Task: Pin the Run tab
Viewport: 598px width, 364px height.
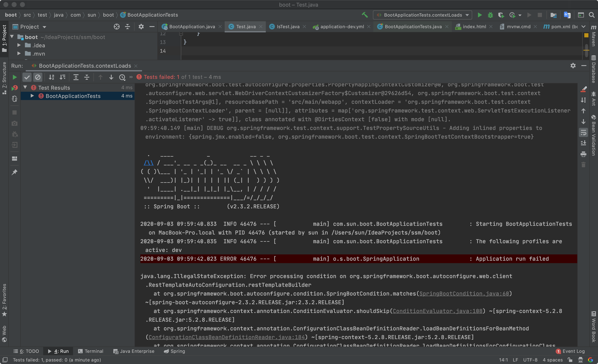Action: (x=15, y=172)
